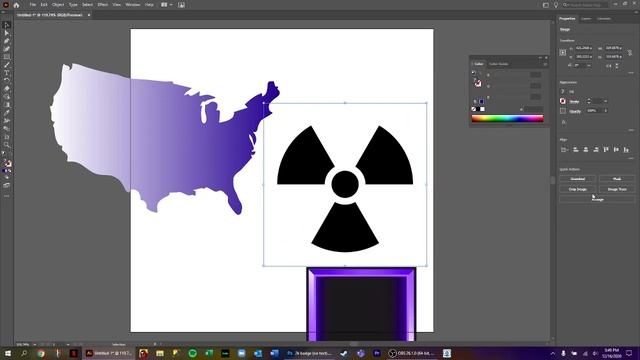Click the seventh Align icon

626,150
